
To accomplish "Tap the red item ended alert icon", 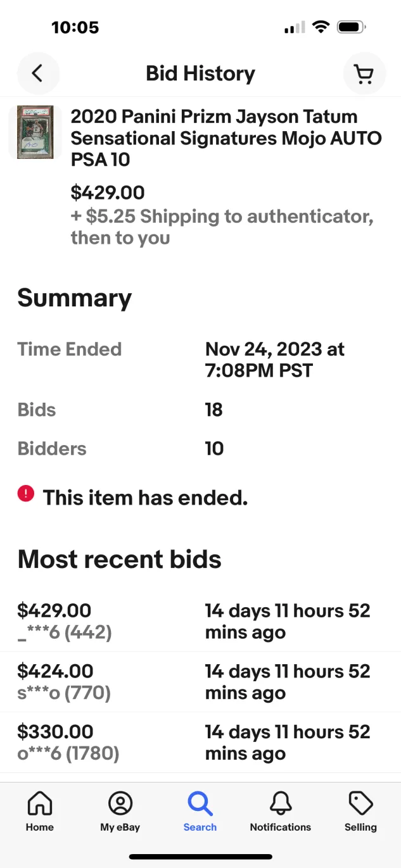I will click(25, 494).
